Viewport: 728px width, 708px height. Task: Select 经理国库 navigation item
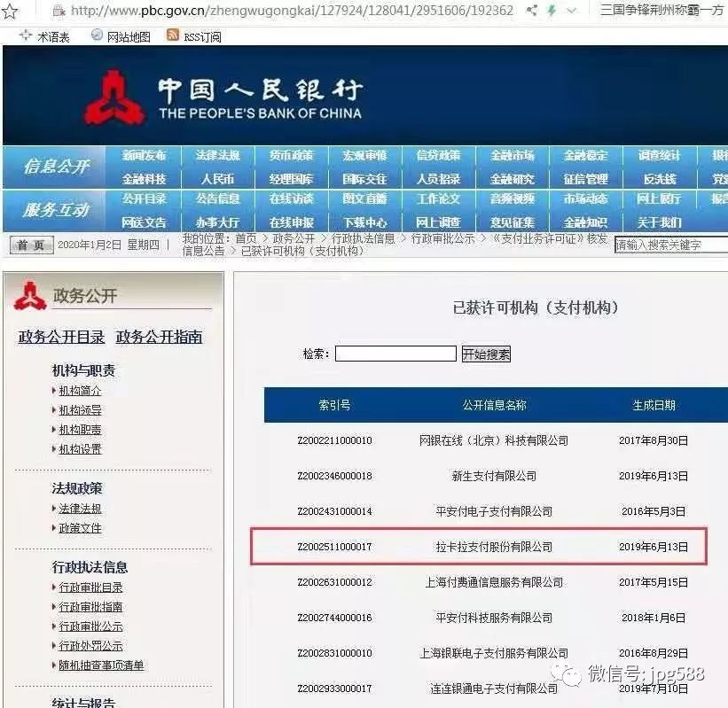292,179
